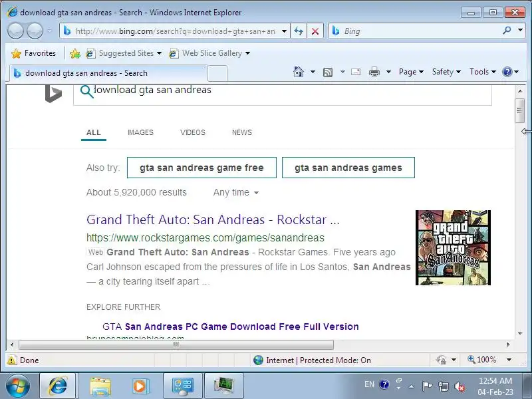Image resolution: width=532 pixels, height=399 pixels.
Task: Go back with the browser Back arrow
Action: click(x=15, y=31)
